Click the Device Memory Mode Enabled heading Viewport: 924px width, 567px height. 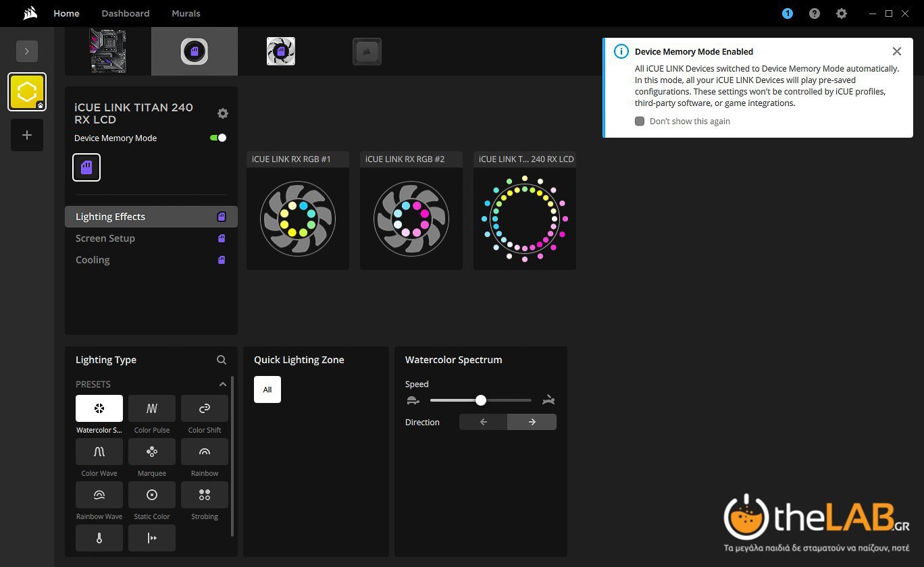694,51
